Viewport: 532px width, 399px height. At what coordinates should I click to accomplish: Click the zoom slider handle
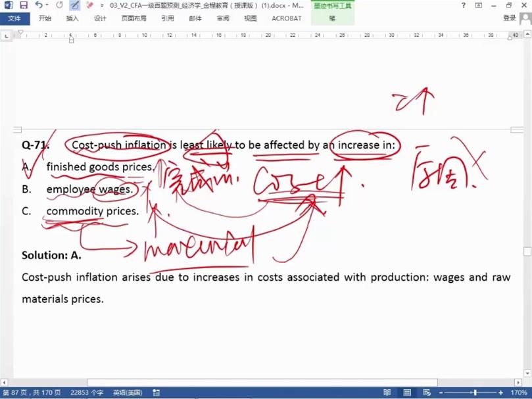pos(475,392)
